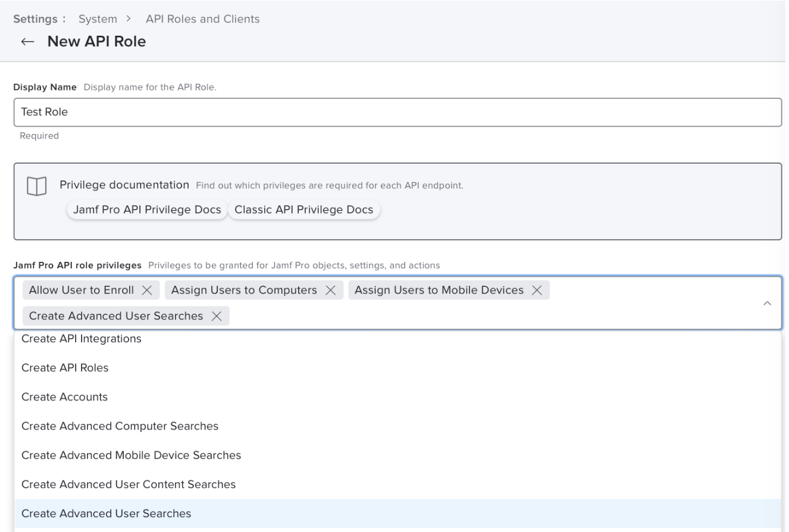Remove the Allow User to Enroll chip
Viewport: 789px width, 532px height.
[147, 290]
